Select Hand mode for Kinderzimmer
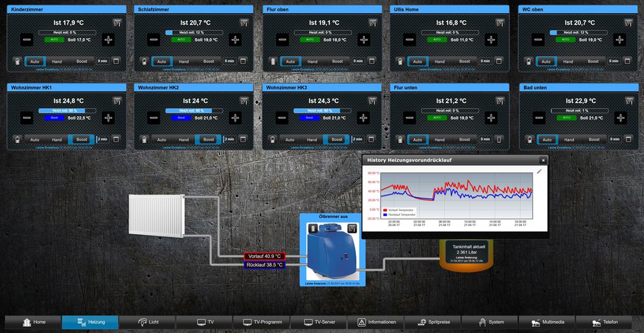 pyautogui.click(x=57, y=62)
